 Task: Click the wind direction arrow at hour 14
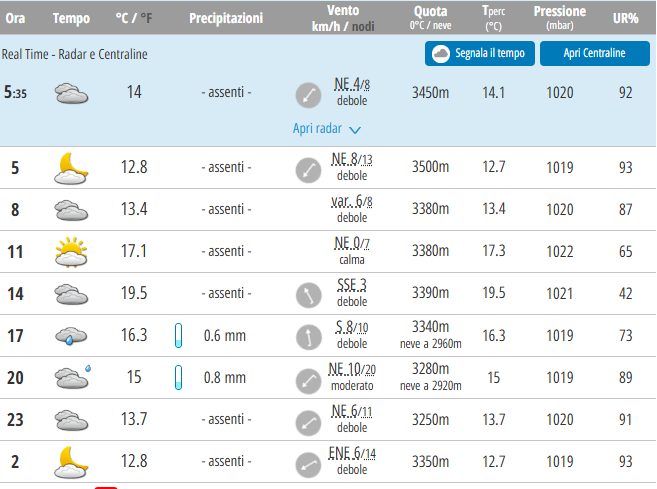[x=308, y=294]
